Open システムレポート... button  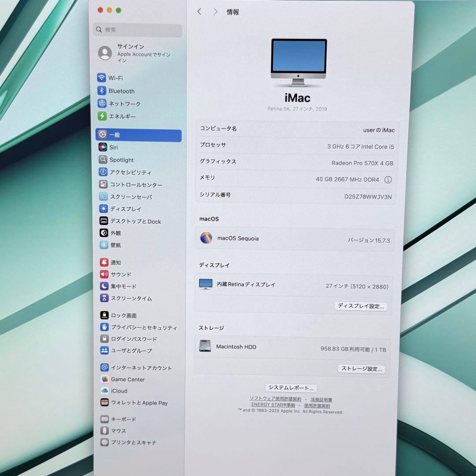(x=291, y=388)
